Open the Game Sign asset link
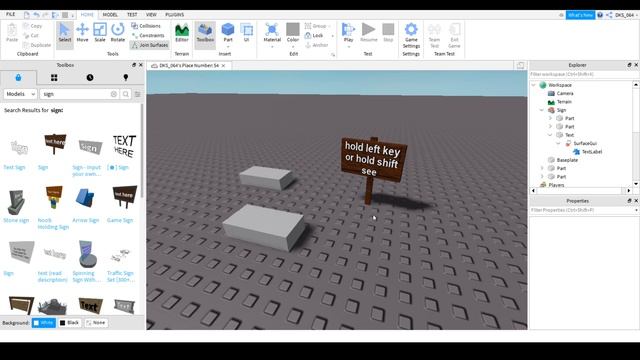 pyautogui.click(x=120, y=220)
